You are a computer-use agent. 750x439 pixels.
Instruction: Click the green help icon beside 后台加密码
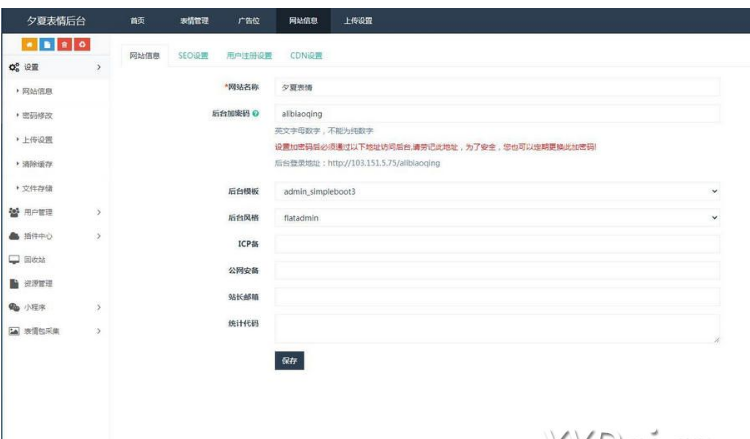(256, 115)
